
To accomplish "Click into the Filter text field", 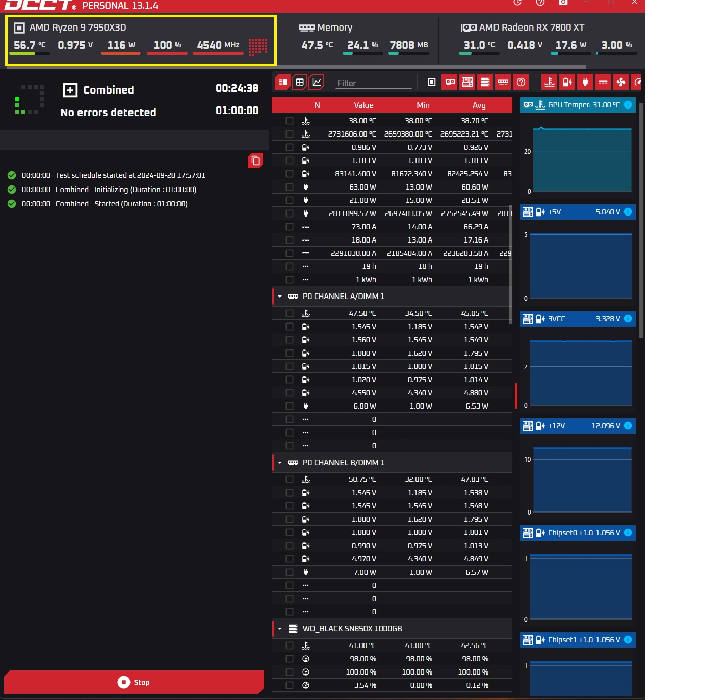I will (373, 83).
